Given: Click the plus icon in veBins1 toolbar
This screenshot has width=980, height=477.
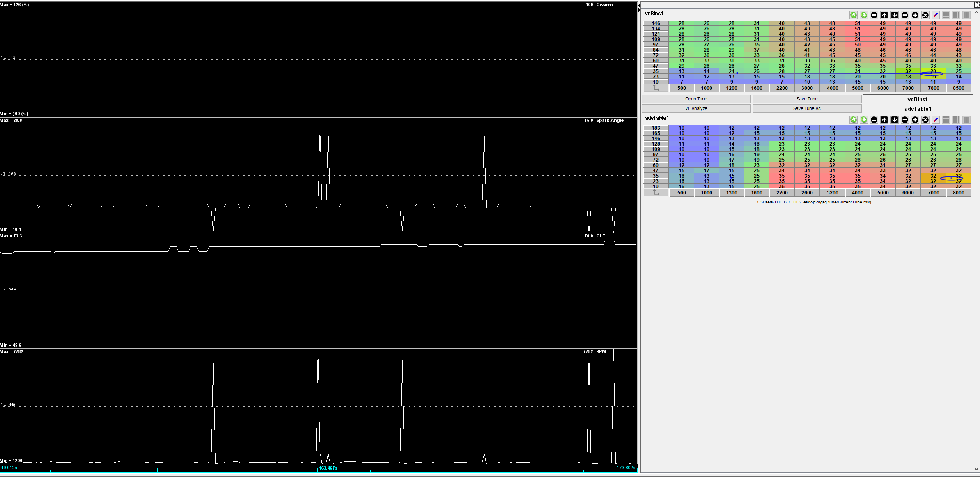Looking at the screenshot, I should coord(915,15).
